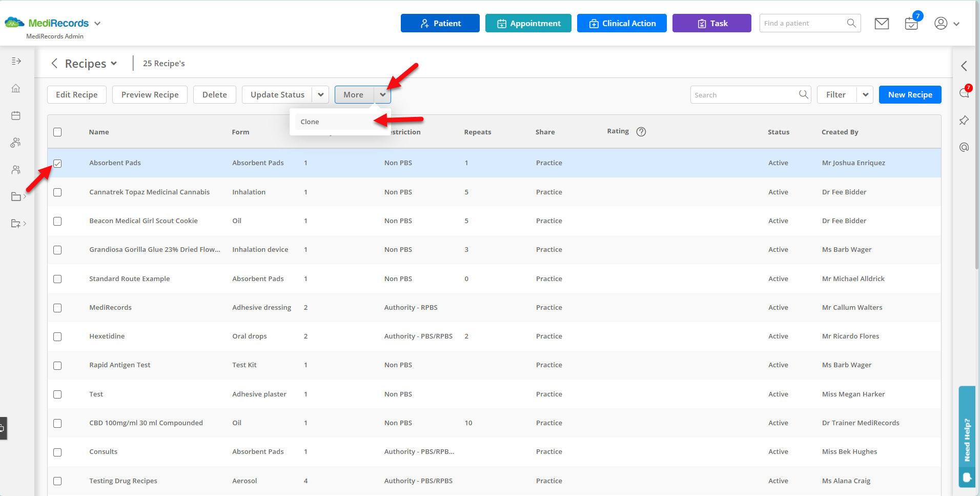
Task: Click the Filter button
Action: pos(836,94)
